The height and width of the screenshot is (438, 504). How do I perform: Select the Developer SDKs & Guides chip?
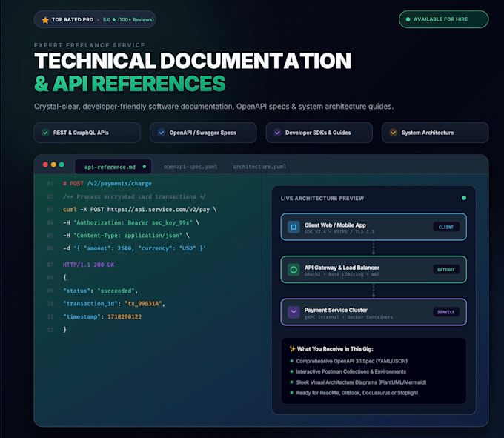(x=319, y=133)
